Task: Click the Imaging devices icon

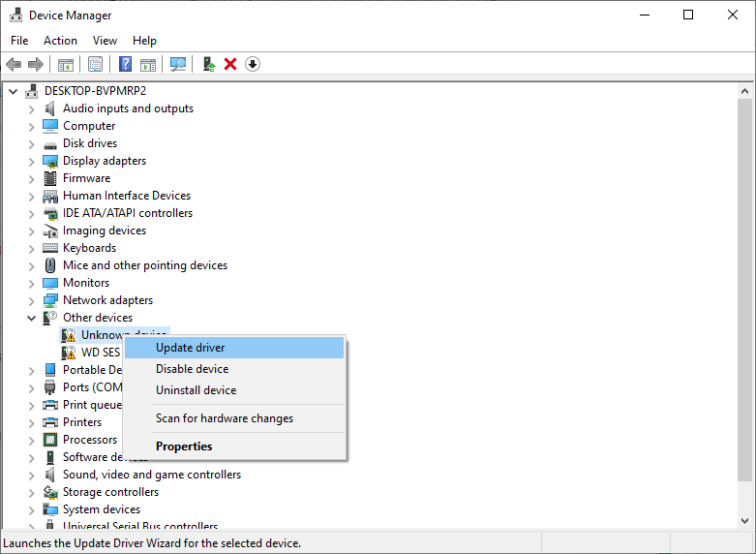Action: click(50, 231)
